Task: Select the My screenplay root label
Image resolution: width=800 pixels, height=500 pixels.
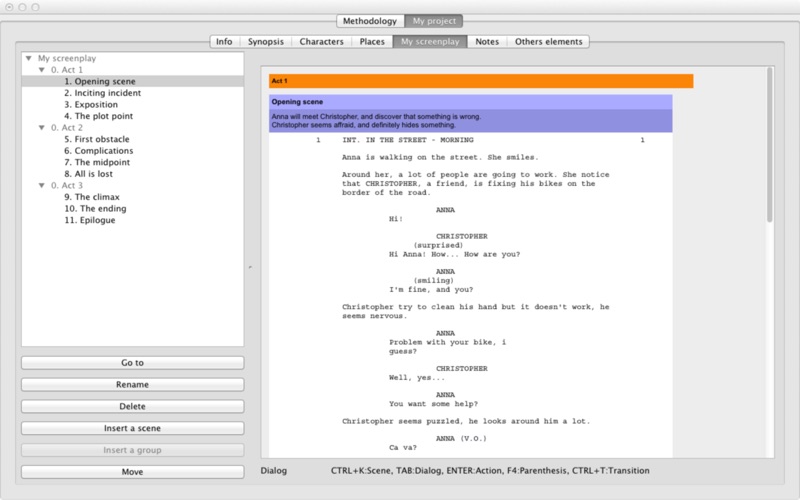Action: point(67,58)
